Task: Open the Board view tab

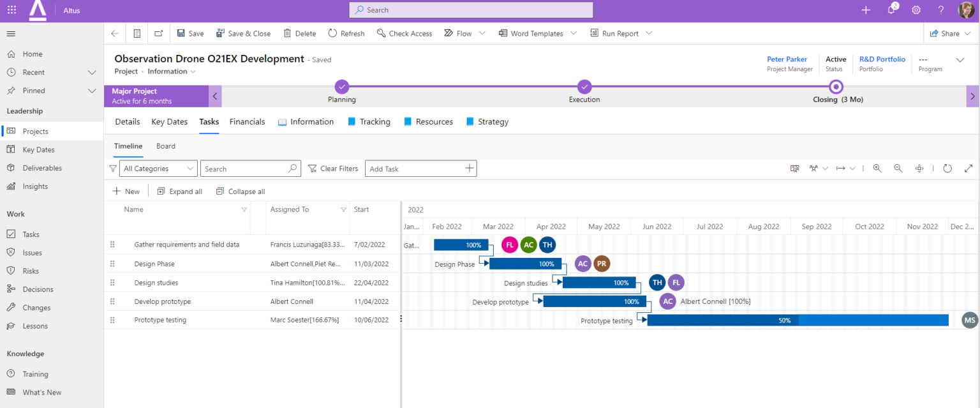Action: click(165, 146)
